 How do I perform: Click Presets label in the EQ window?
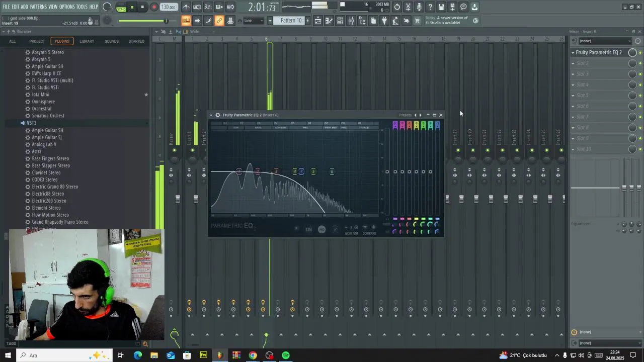[x=406, y=115]
